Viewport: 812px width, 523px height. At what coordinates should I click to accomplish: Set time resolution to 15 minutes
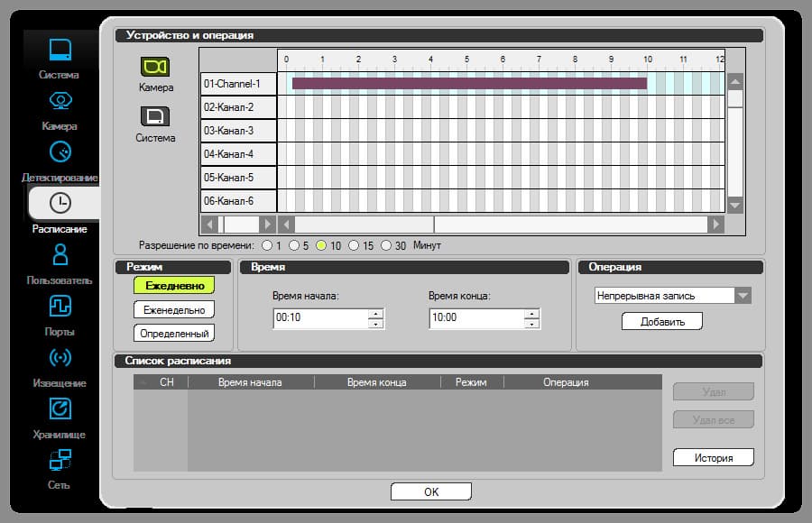(x=354, y=245)
